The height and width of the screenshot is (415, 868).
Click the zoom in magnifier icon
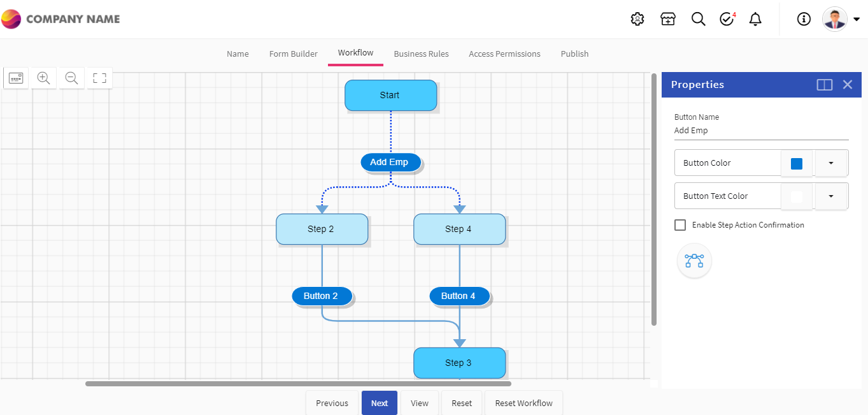(x=43, y=78)
